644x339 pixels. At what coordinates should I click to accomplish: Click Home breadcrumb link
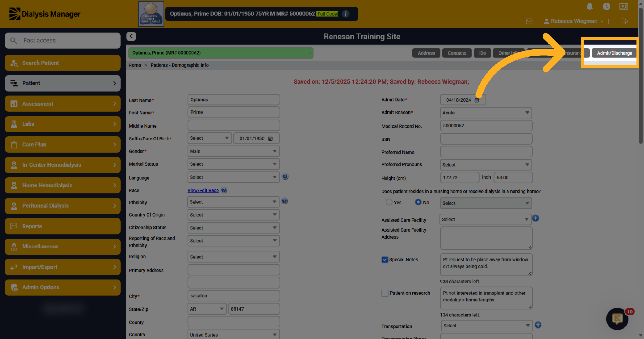click(135, 65)
